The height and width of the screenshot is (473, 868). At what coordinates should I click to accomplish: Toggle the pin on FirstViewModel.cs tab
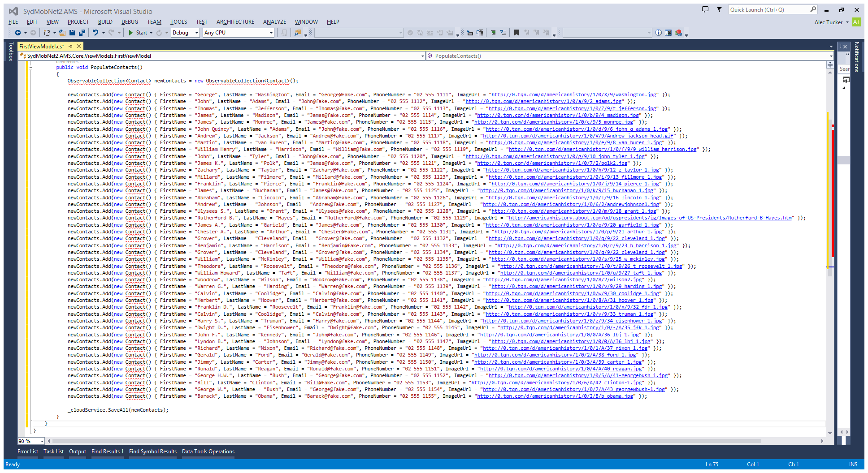(x=71, y=46)
